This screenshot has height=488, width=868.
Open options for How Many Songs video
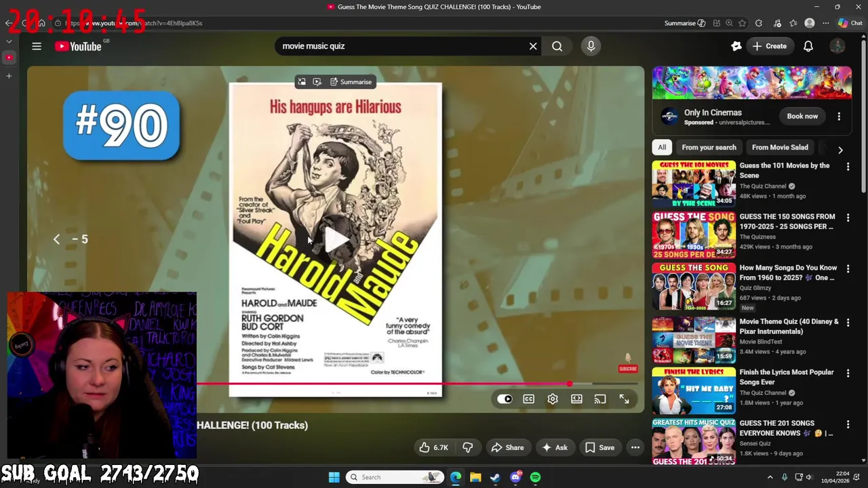pyautogui.click(x=848, y=269)
